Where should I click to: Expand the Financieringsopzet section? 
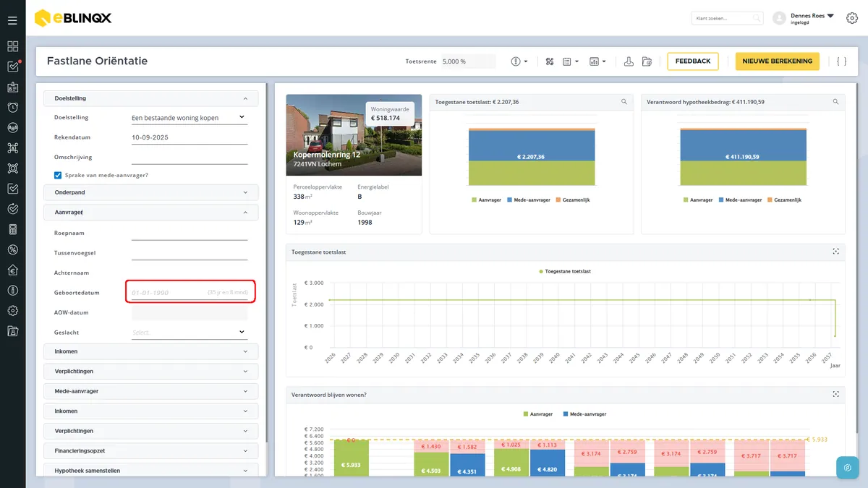pos(151,450)
